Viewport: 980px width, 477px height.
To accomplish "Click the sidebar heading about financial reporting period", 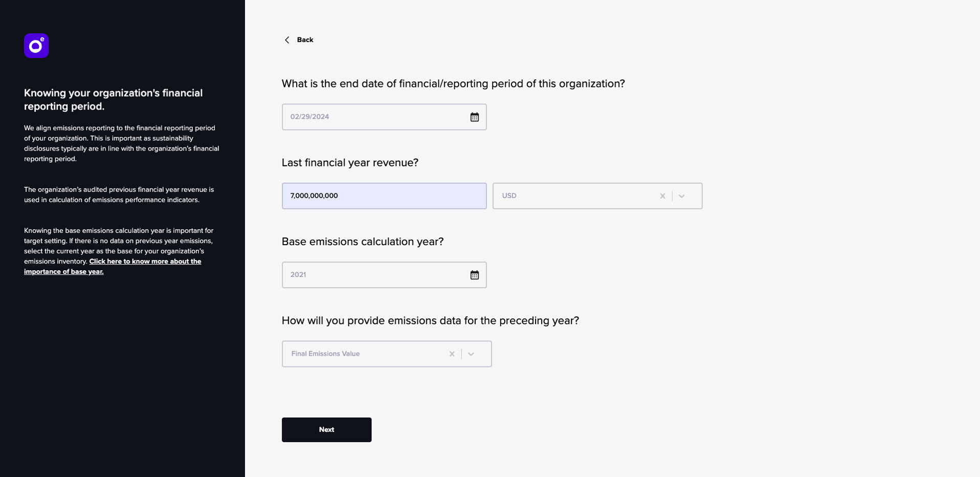I will pos(114,100).
